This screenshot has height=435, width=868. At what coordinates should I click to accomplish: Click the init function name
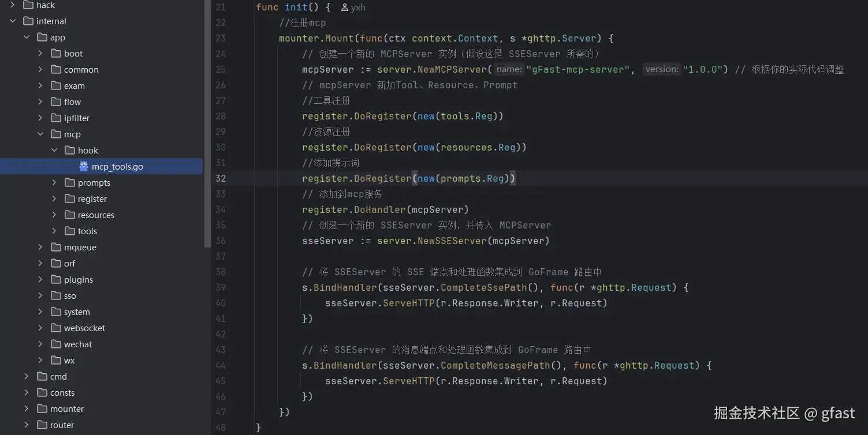click(x=296, y=7)
